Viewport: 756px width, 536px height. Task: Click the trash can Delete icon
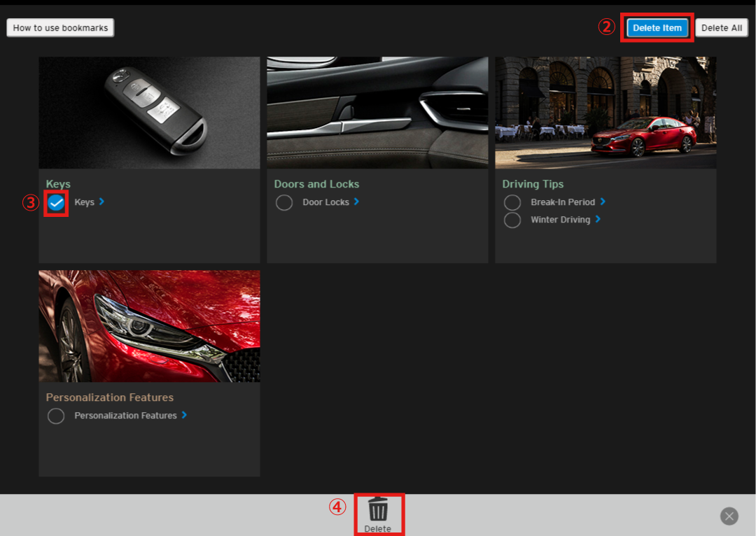(x=378, y=509)
